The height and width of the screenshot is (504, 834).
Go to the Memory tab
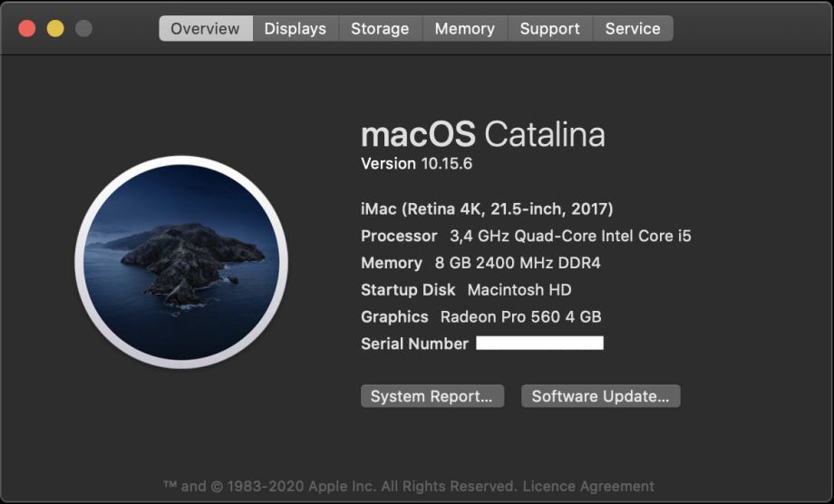[465, 28]
